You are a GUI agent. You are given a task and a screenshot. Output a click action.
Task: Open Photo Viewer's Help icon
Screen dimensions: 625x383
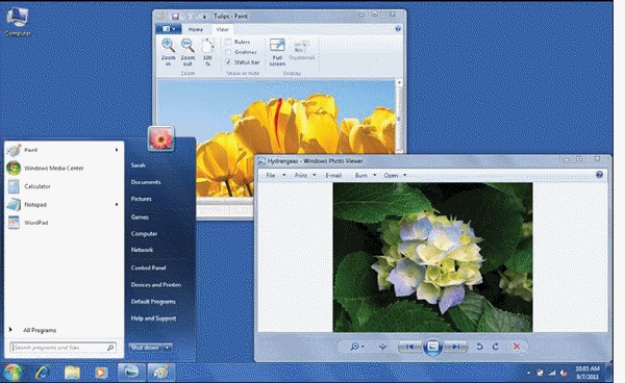pos(599,175)
